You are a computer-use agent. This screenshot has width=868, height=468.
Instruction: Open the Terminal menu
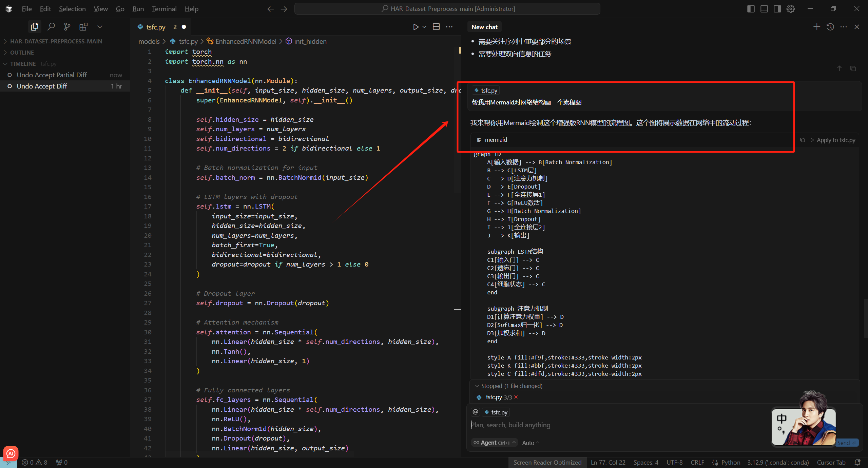(x=164, y=9)
